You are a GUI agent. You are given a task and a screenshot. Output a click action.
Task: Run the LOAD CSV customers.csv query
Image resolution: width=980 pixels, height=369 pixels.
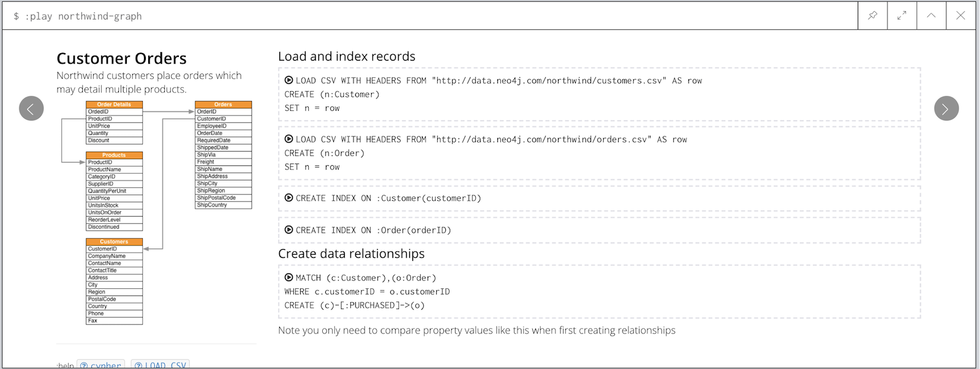click(288, 80)
